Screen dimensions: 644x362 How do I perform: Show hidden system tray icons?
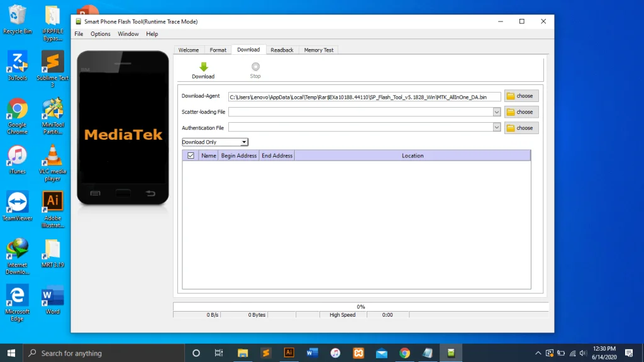pyautogui.click(x=538, y=353)
